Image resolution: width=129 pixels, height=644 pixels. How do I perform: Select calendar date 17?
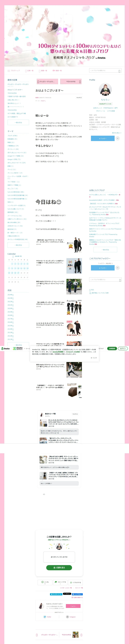(x=18, y=273)
